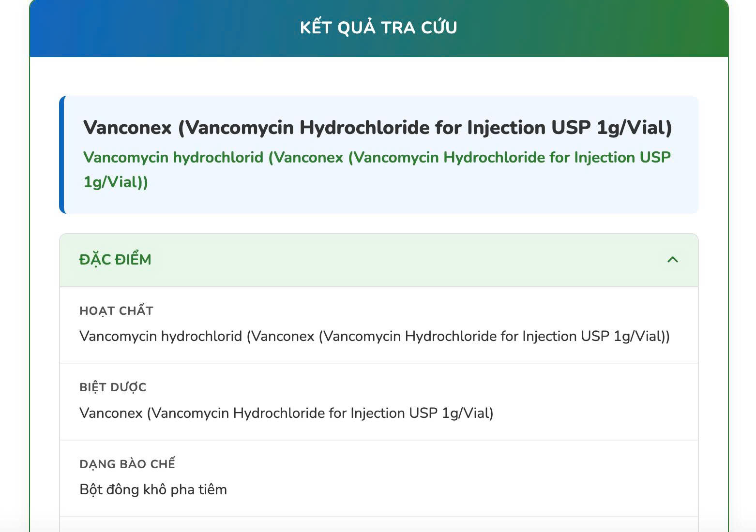The height and width of the screenshot is (532, 756).
Task: Click the blue accent bar on drug card
Action: [62, 155]
